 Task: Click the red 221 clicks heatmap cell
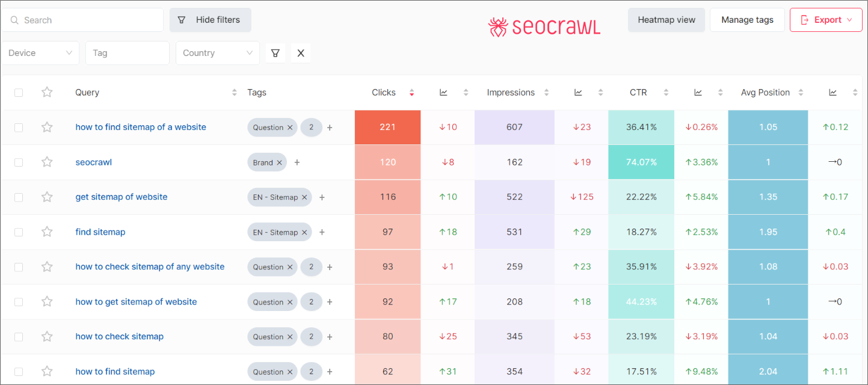click(x=387, y=127)
